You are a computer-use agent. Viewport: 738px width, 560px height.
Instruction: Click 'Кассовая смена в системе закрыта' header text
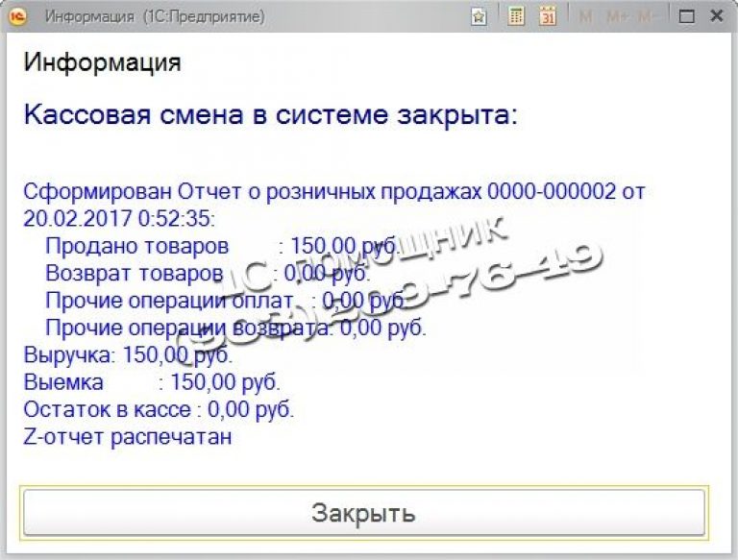click(x=270, y=115)
